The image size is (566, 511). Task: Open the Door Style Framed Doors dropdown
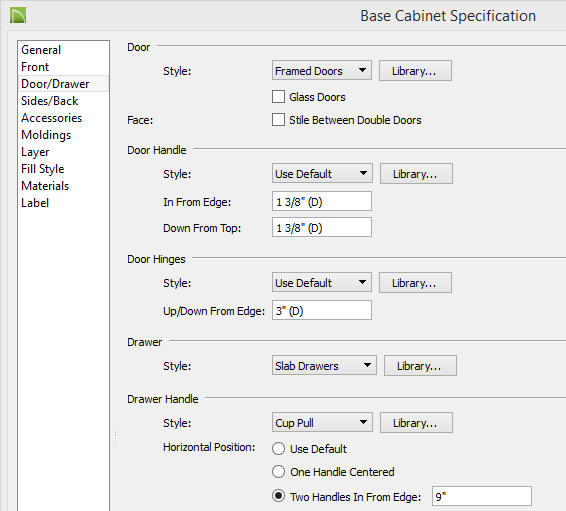[x=322, y=70]
